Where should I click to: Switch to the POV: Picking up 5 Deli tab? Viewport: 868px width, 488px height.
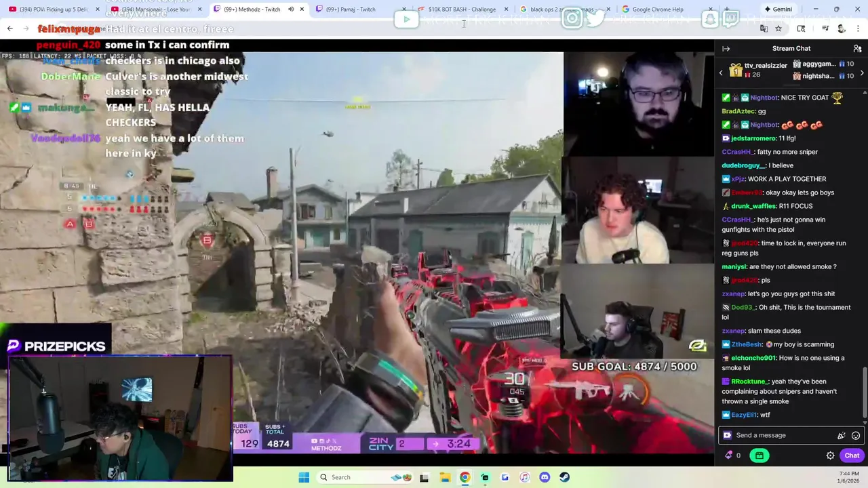(53, 9)
